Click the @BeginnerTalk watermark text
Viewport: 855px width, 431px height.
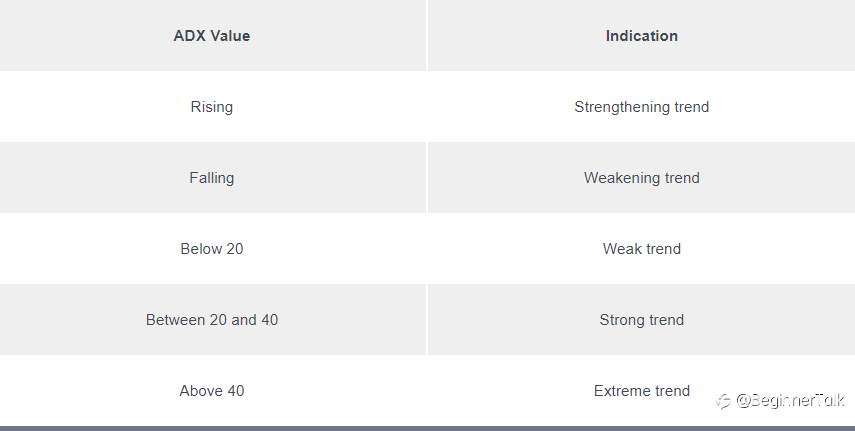(x=790, y=400)
